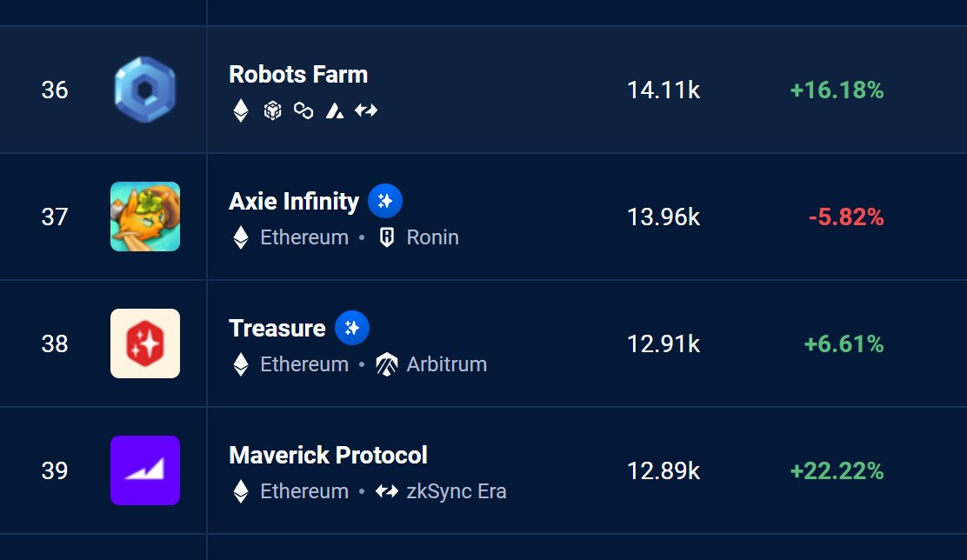Click the Treasure blue sparkle badge
The width and height of the screenshot is (967, 560).
[352, 328]
